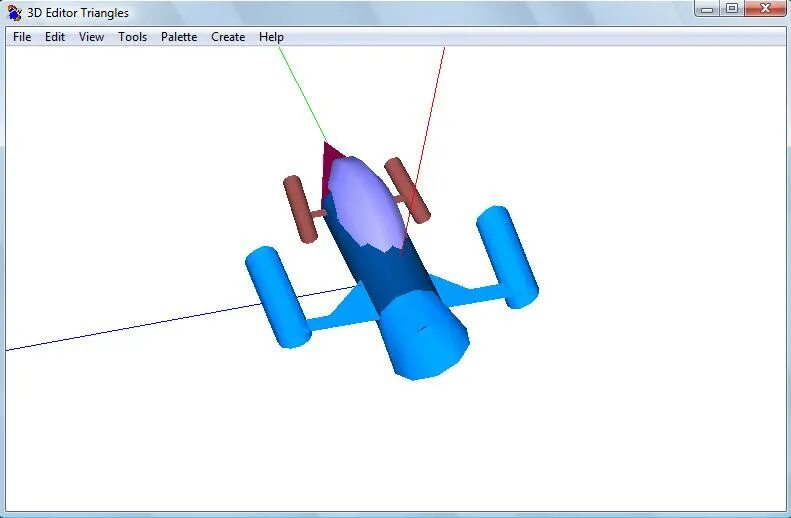Viewport: 791px width, 518px height.
Task: Open the File menu
Action: 22,37
